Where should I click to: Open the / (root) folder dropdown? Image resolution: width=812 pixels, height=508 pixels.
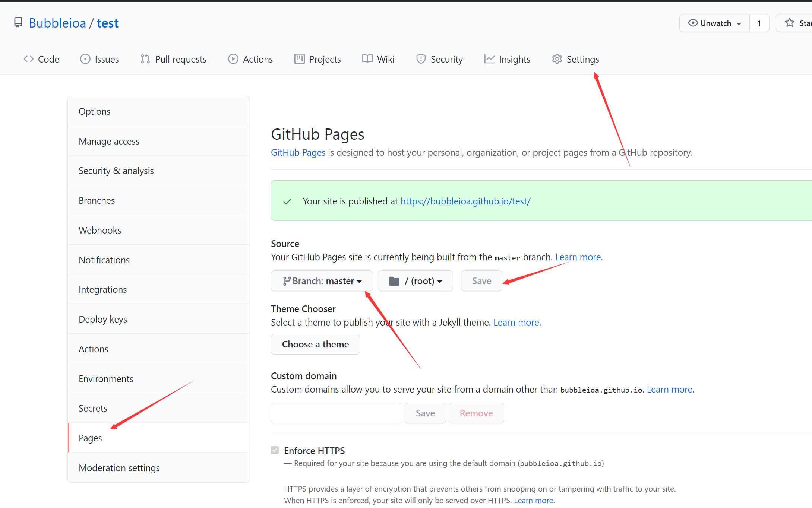[415, 281]
